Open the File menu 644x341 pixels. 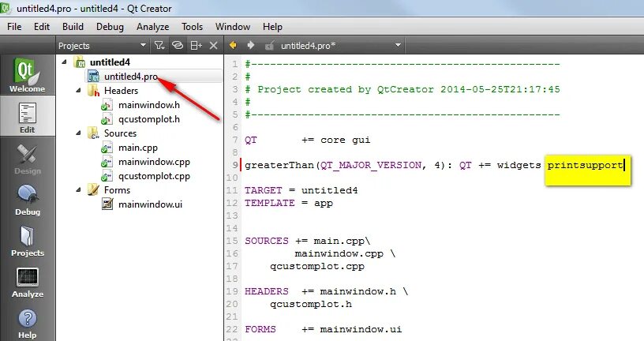tap(14, 27)
